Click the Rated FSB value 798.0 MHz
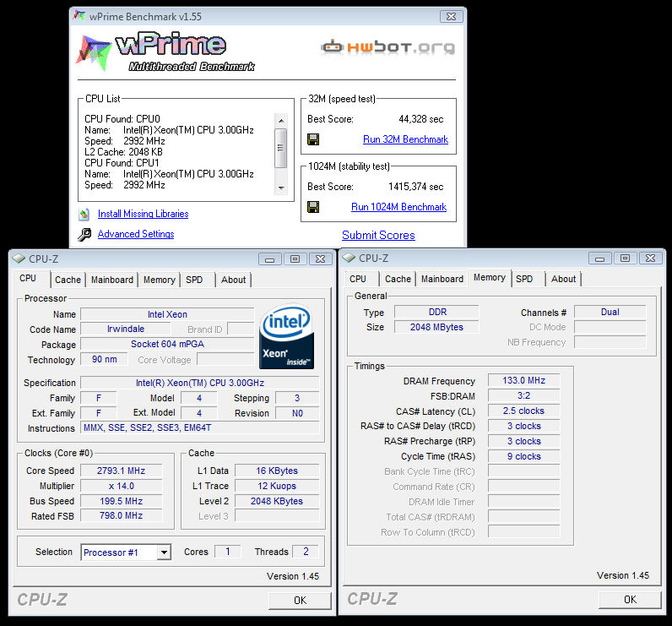This screenshot has height=626, width=672. coord(122,515)
